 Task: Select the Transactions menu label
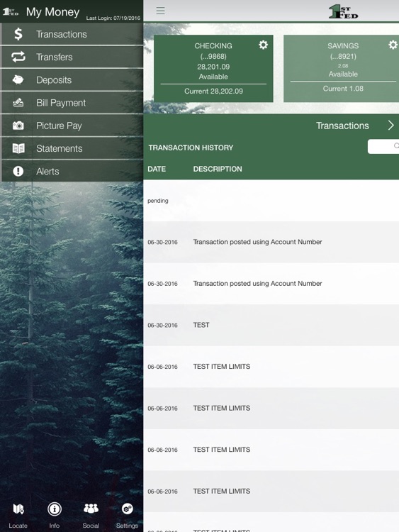[x=62, y=34]
